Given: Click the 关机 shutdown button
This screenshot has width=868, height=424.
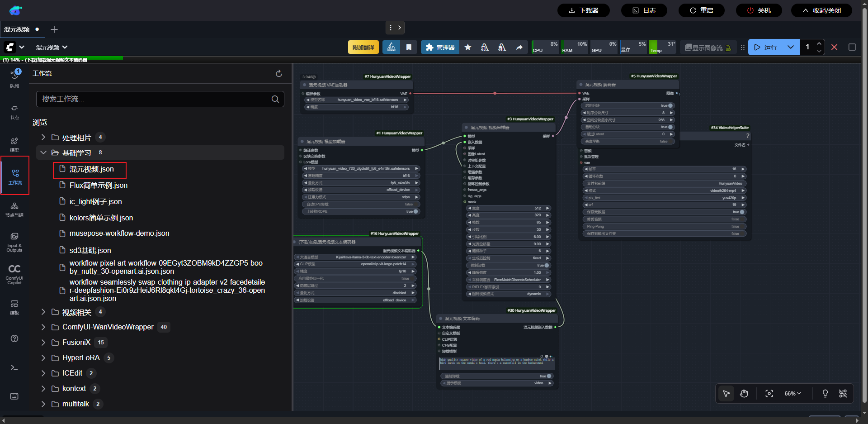Looking at the screenshot, I should click(x=759, y=10).
